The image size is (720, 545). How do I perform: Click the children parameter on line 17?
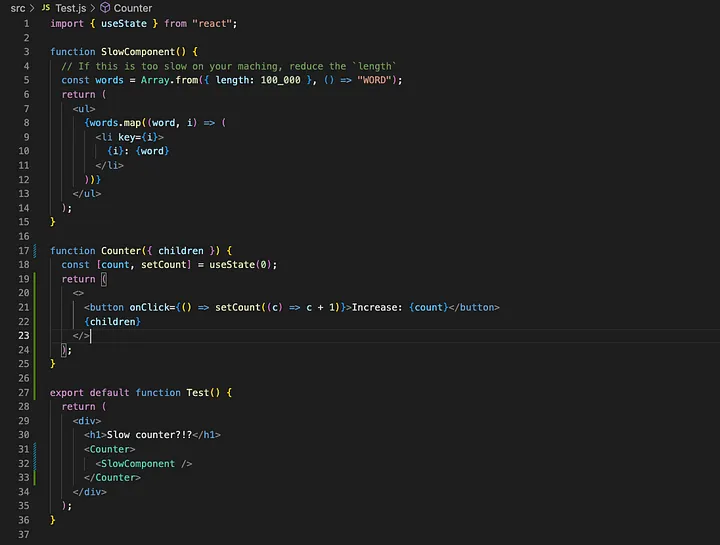tap(180, 251)
